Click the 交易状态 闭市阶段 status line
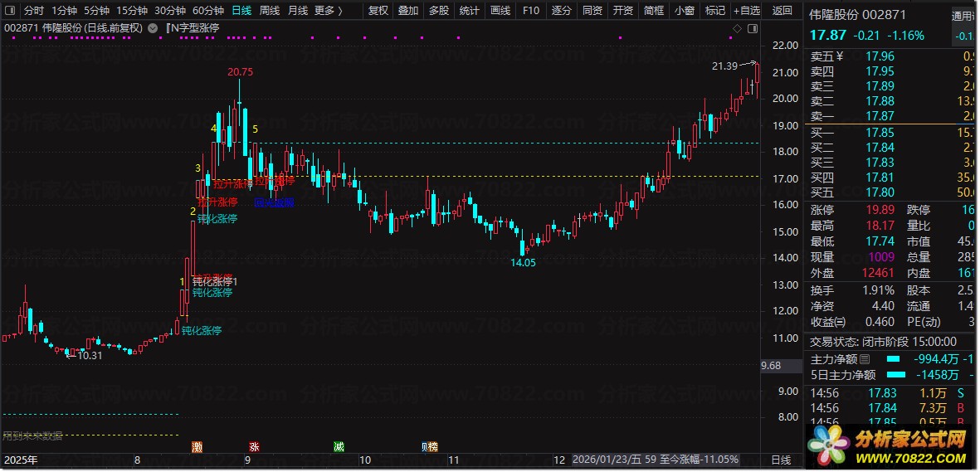This screenshot has height=472, width=980. point(883,341)
